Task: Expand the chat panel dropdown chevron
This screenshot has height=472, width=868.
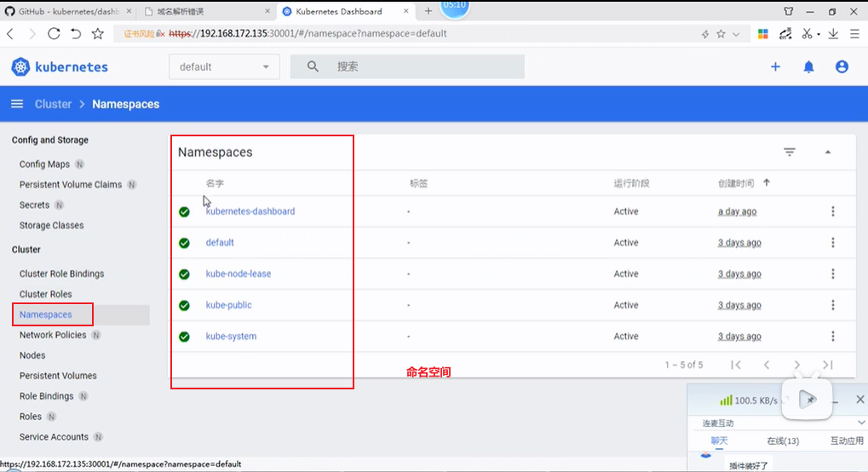Action: [861, 423]
